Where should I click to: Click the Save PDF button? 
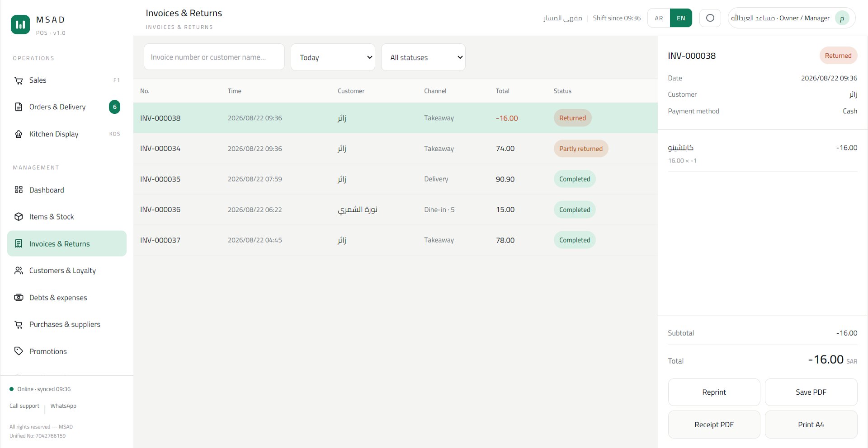point(811,392)
